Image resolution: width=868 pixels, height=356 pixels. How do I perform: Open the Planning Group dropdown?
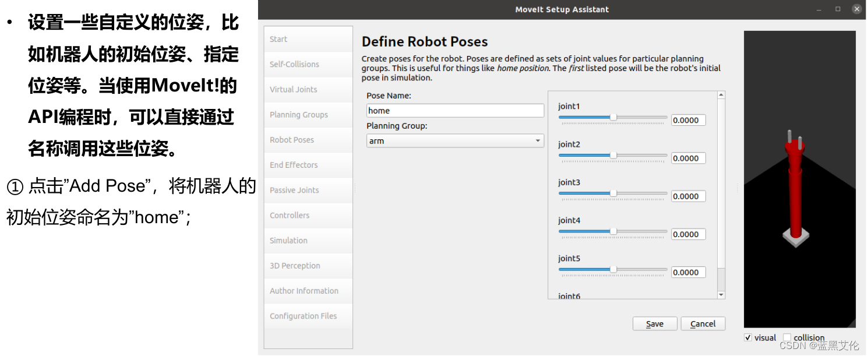click(x=455, y=141)
